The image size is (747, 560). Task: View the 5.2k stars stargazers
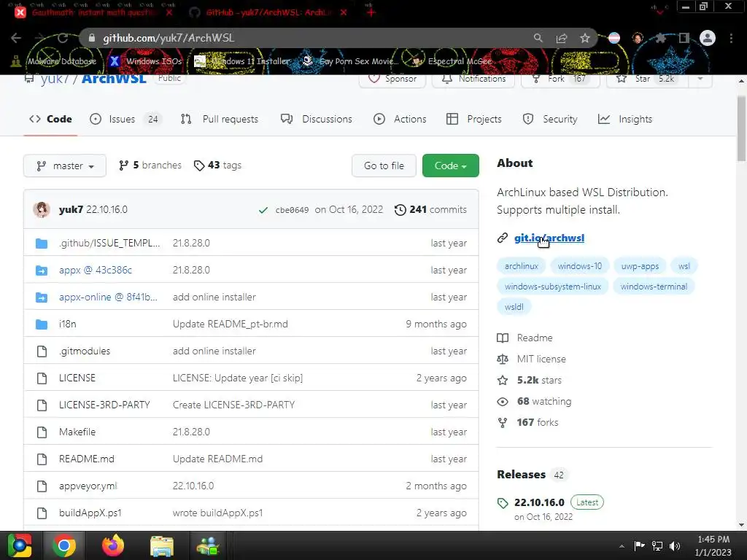(530, 380)
